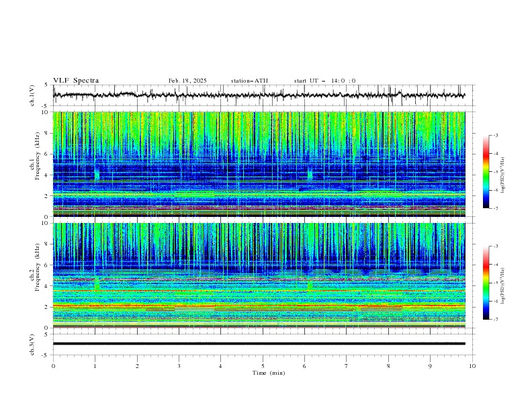Click the "ch.3(V)" axis label
Image resolution: width=532 pixels, height=411 pixels.
(32, 345)
